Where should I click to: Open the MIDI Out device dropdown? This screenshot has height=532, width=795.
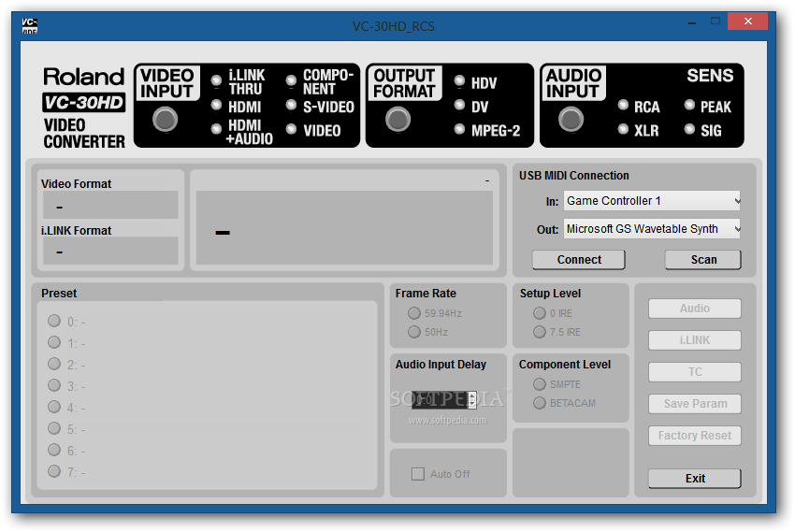click(x=652, y=229)
